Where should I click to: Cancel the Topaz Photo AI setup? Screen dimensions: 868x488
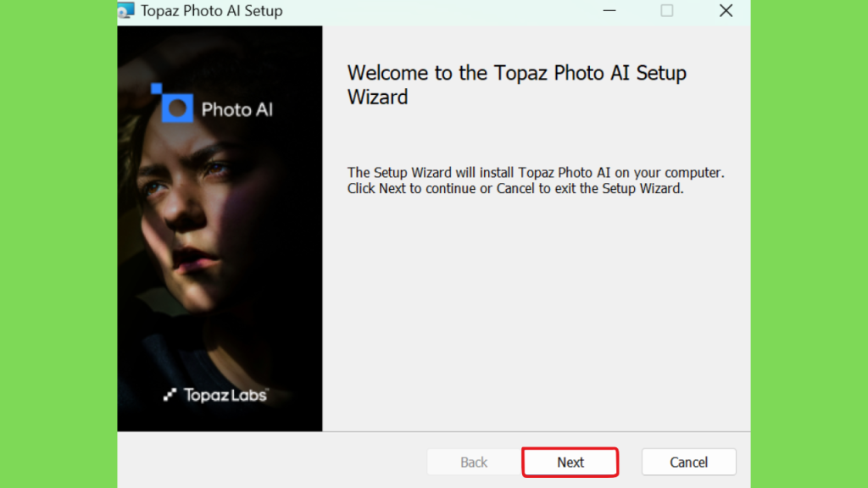(x=688, y=462)
